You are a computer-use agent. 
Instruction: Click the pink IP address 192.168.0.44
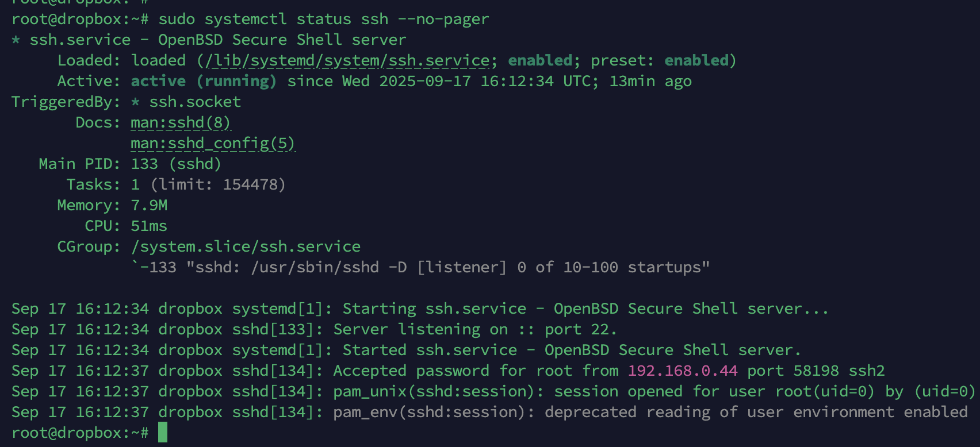point(683,371)
